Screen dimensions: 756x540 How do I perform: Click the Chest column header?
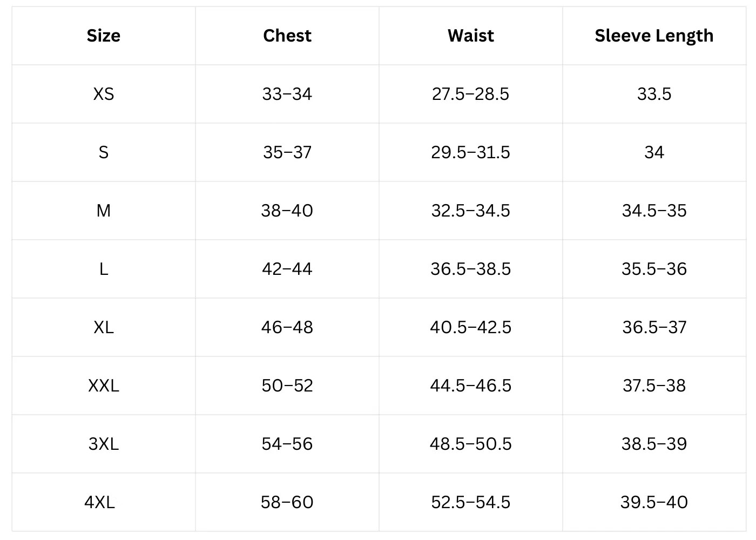coord(287,36)
